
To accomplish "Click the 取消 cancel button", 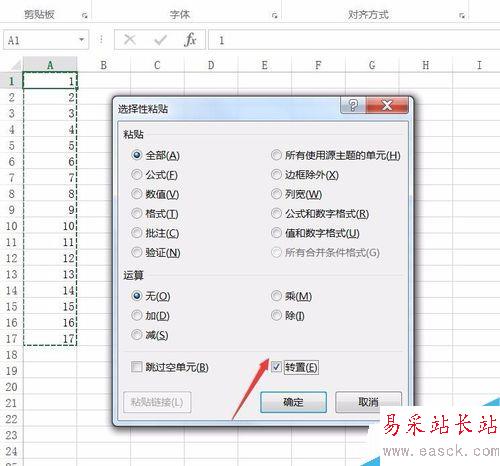I will 368,402.
